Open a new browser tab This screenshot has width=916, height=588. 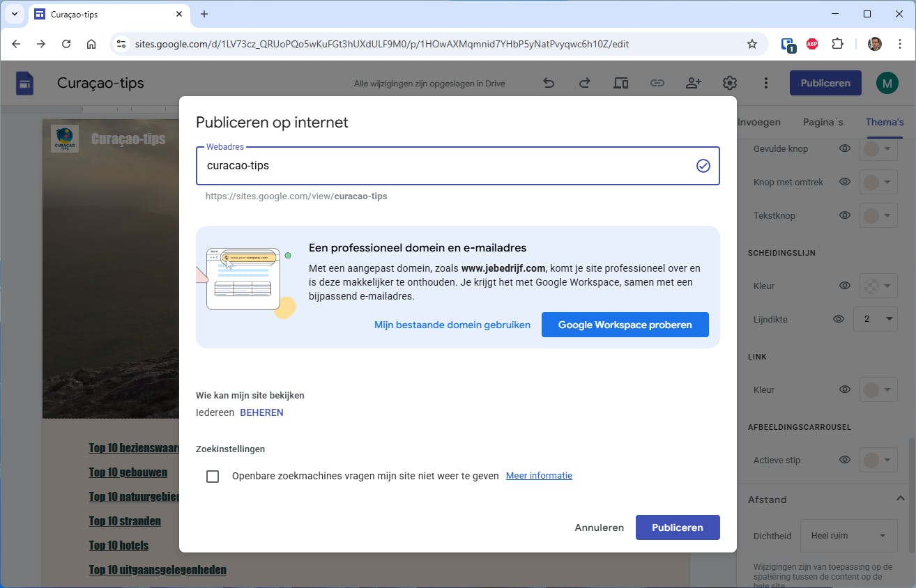coord(204,14)
